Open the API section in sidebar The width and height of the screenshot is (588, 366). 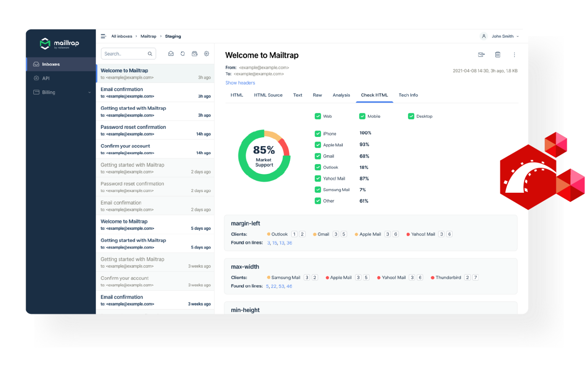click(46, 78)
